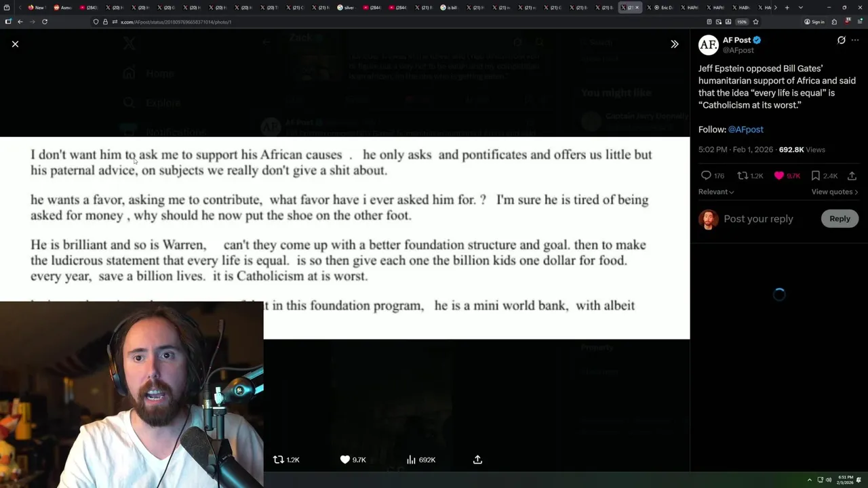
Task: Open the shield tracking protection icon
Action: [96, 22]
